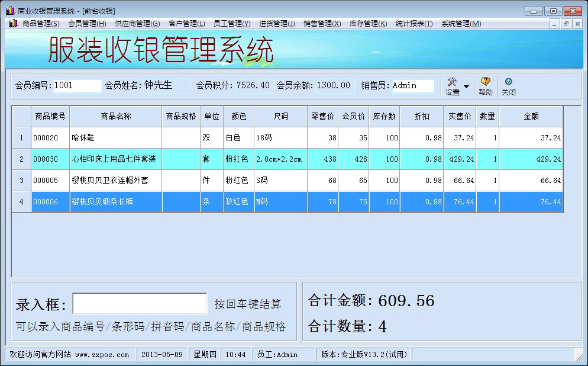Minimize the inner 前台收银 window

pyautogui.click(x=554, y=24)
